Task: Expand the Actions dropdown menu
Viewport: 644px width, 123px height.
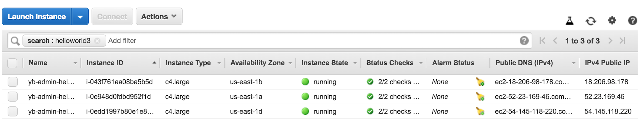Action: click(159, 17)
